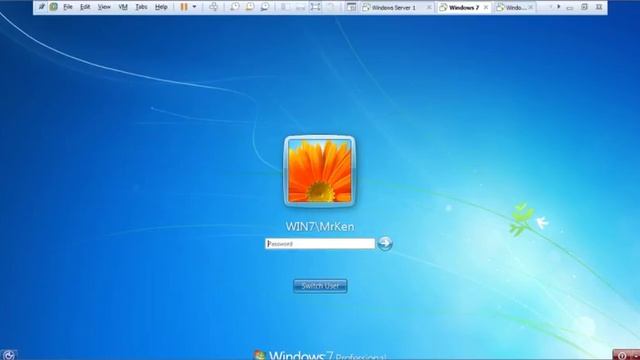Open the Edit menu
Image resolution: width=640 pixels, height=360 pixels.
coord(85,7)
